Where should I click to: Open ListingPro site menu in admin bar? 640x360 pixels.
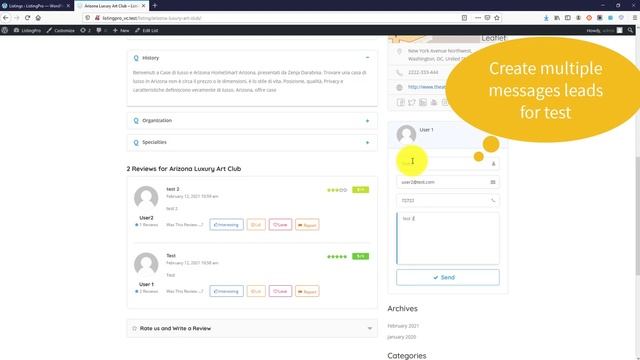(27, 31)
